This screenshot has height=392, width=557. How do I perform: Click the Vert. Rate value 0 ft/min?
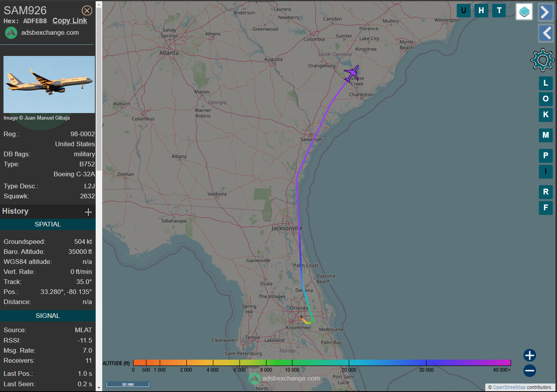[x=81, y=272]
